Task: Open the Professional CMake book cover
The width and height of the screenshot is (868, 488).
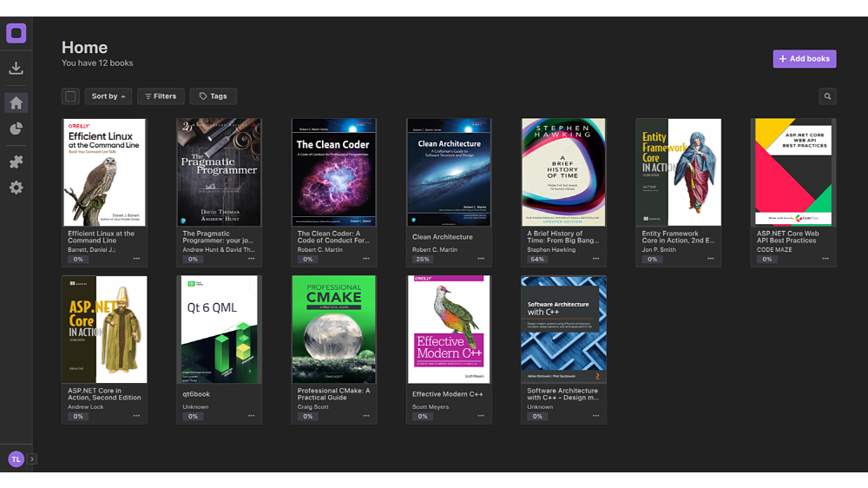Action: pyautogui.click(x=333, y=329)
